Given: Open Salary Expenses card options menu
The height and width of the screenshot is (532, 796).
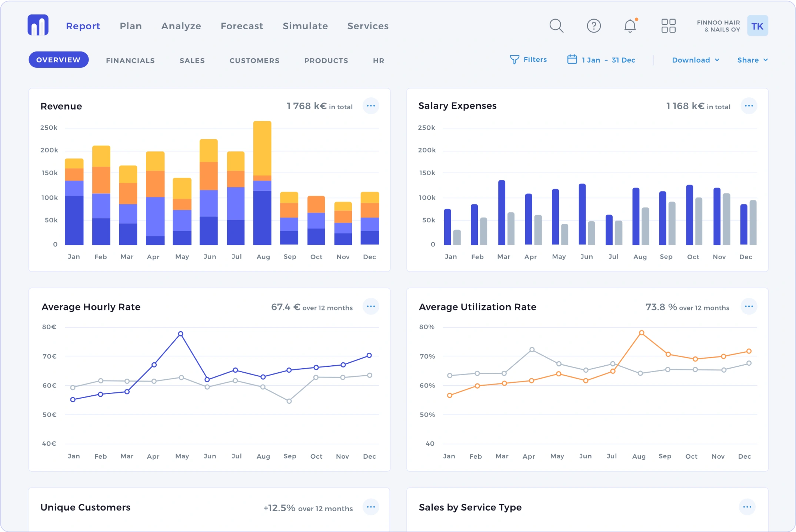Looking at the screenshot, I should (749, 106).
